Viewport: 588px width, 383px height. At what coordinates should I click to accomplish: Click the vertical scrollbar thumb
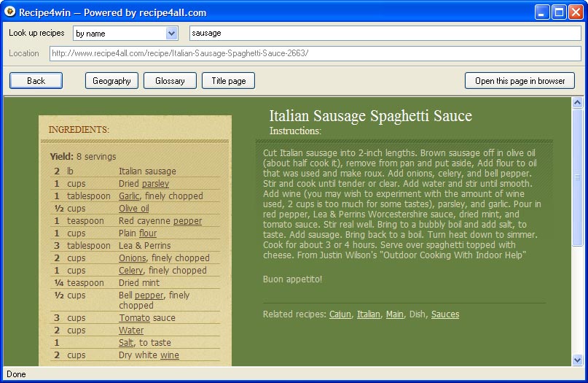click(x=578, y=178)
